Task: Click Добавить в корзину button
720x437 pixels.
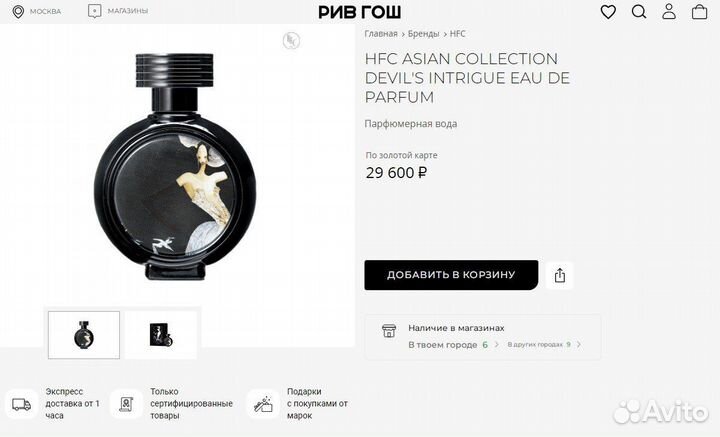Action: [451, 275]
